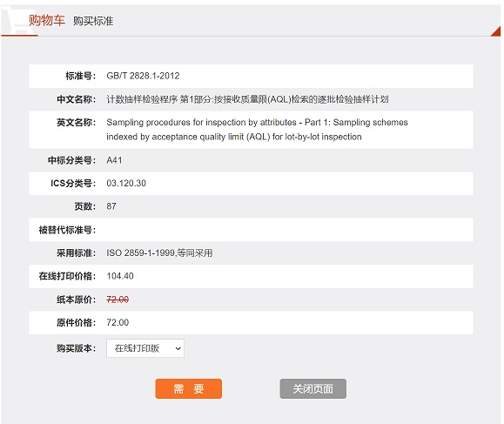The width and height of the screenshot is (504, 424).
Task: Click the page count value 87
Action: (x=111, y=206)
